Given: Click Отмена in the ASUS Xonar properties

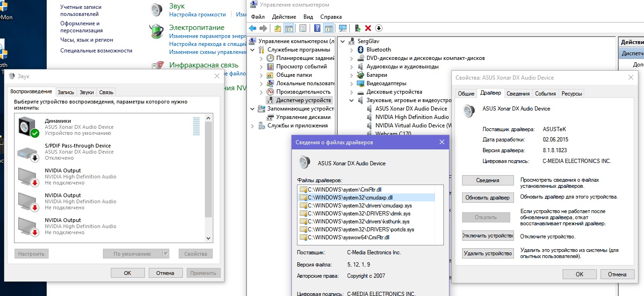Looking at the screenshot, I should pyautogui.click(x=617, y=274).
